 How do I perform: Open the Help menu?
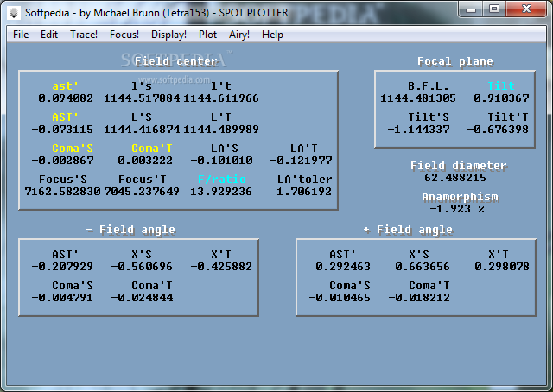272,35
